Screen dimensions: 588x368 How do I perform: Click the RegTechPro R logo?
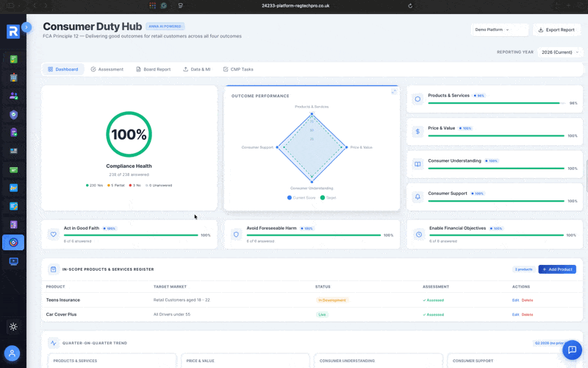pos(13,32)
